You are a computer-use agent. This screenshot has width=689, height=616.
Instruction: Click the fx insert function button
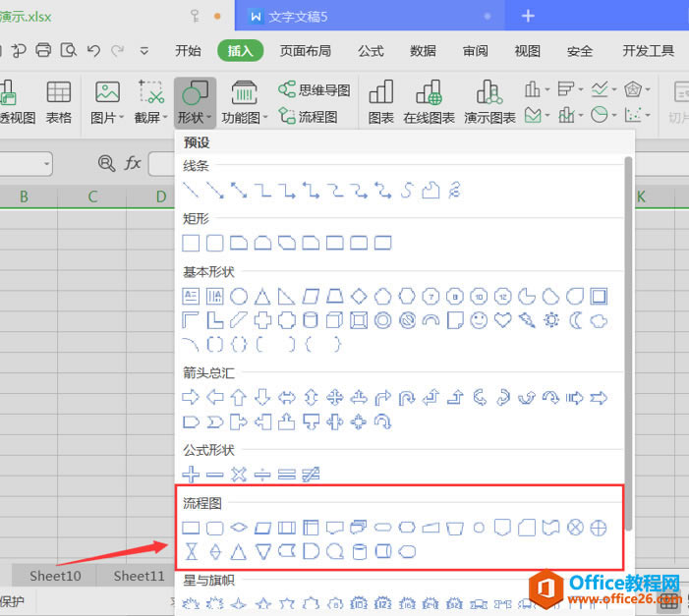coord(133,163)
